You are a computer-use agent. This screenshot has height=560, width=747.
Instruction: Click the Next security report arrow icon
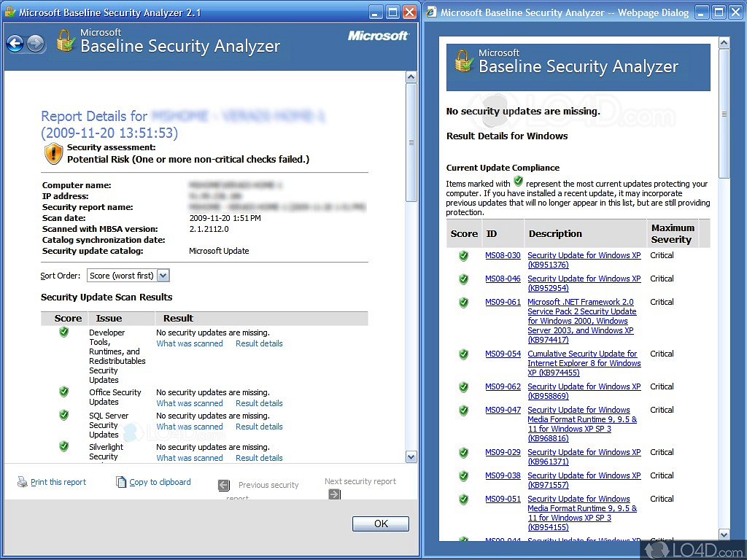(x=334, y=494)
